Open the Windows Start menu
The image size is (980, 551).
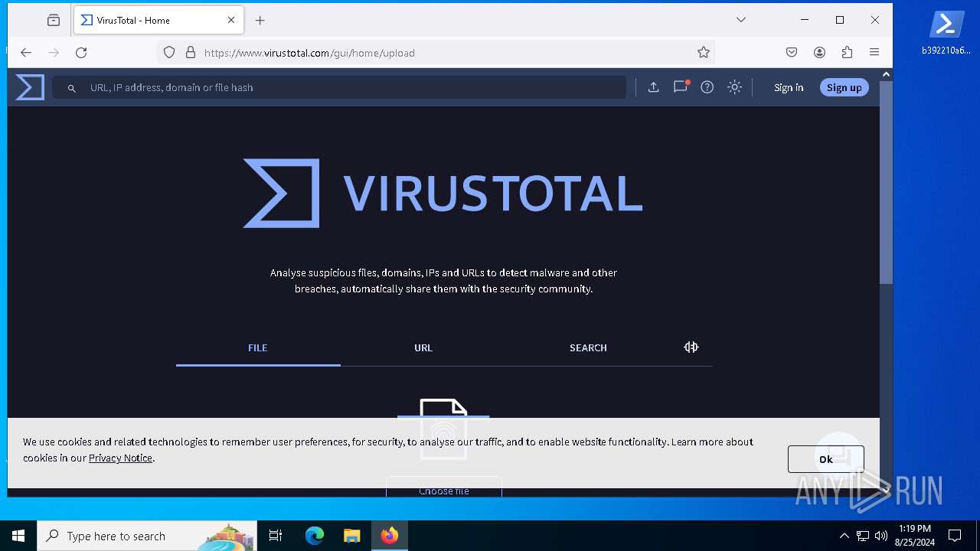(18, 536)
